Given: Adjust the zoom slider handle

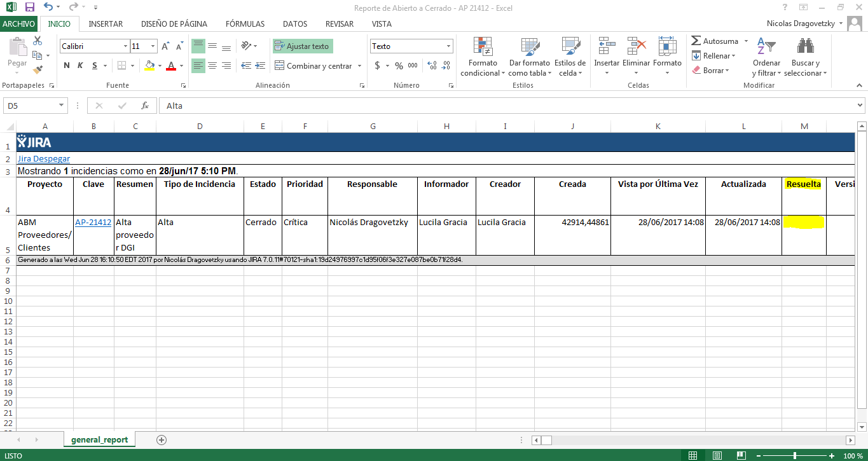Looking at the screenshot, I should point(795,455).
